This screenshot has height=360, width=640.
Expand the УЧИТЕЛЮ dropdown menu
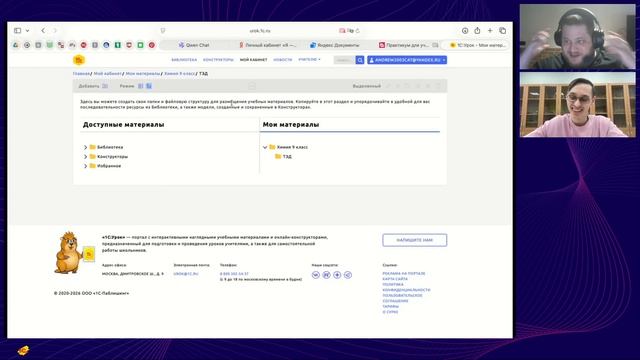(x=309, y=60)
